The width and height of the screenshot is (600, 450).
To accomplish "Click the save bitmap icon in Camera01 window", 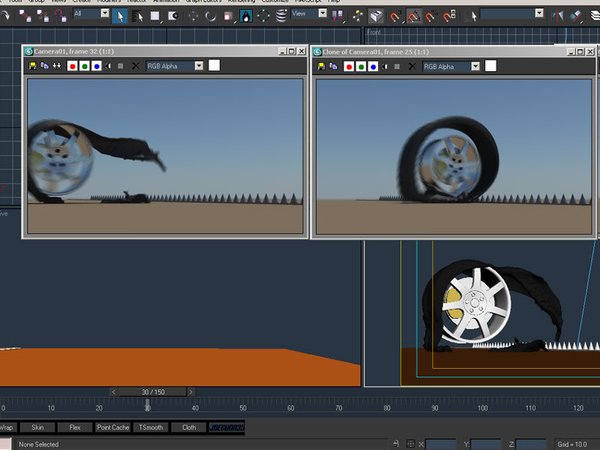I will coord(33,66).
